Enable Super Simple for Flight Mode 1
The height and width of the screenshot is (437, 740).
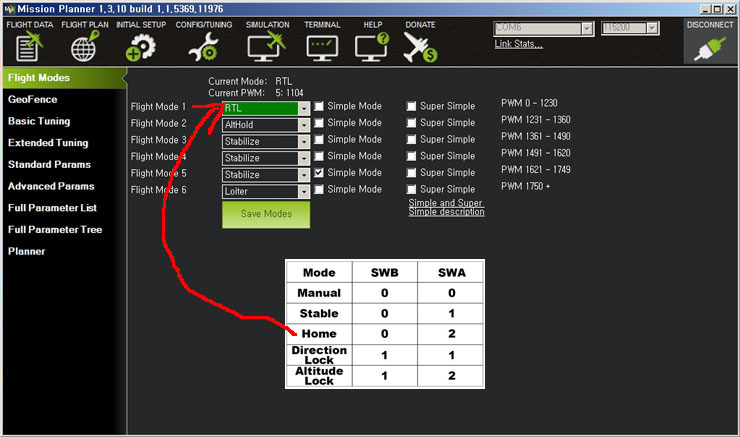click(412, 106)
